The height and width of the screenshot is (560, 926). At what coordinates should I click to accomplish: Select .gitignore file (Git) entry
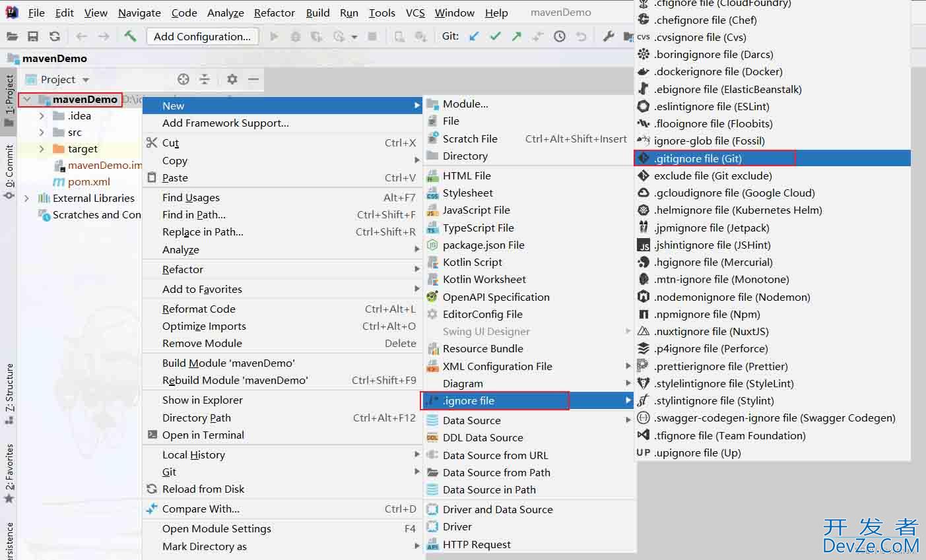[x=772, y=158]
